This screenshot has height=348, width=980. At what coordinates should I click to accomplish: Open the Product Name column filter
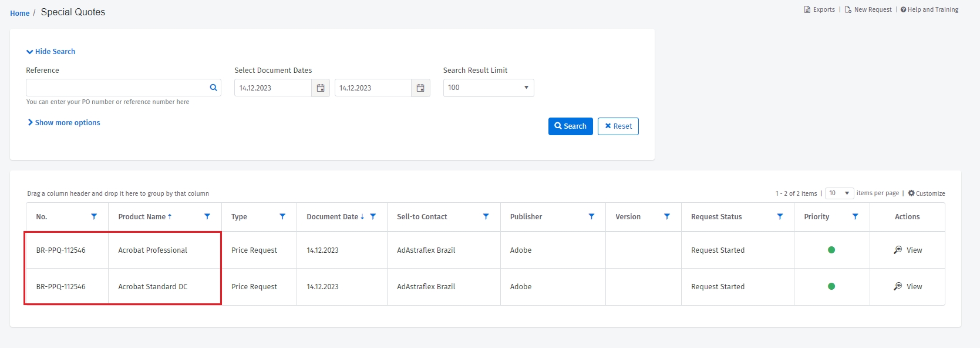pyautogui.click(x=207, y=216)
